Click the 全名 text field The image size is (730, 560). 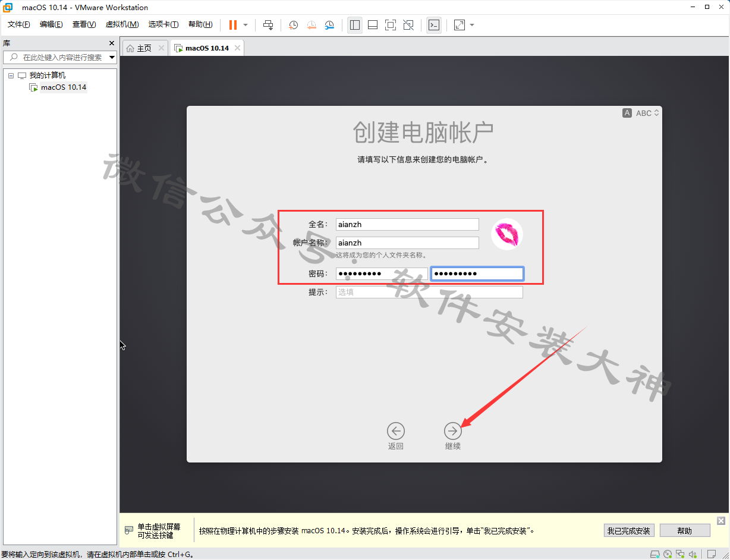(407, 224)
